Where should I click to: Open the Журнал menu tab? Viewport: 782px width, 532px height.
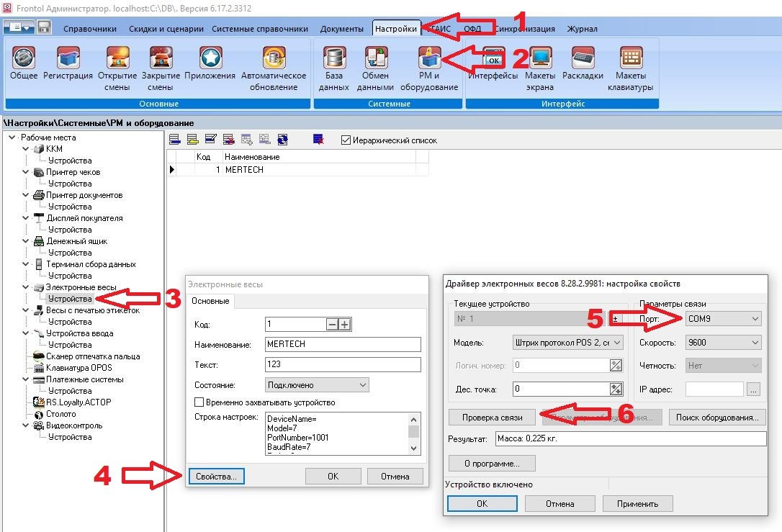[x=582, y=29]
